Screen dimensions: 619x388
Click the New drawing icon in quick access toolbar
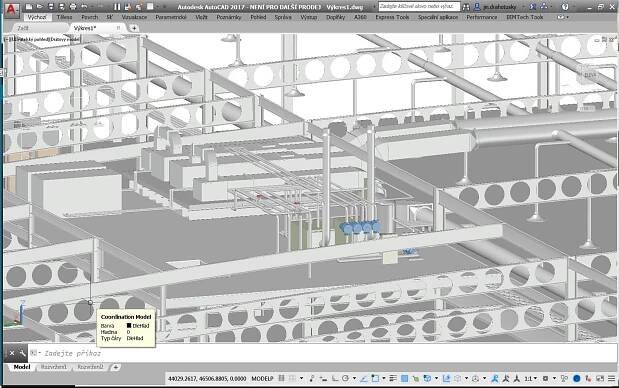coord(29,7)
